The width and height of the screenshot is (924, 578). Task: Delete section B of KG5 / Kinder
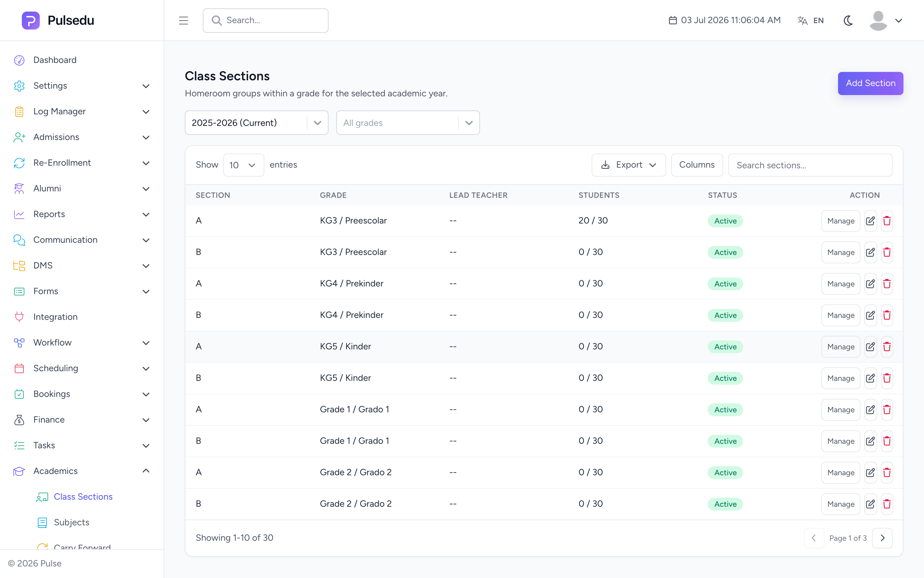coord(886,378)
